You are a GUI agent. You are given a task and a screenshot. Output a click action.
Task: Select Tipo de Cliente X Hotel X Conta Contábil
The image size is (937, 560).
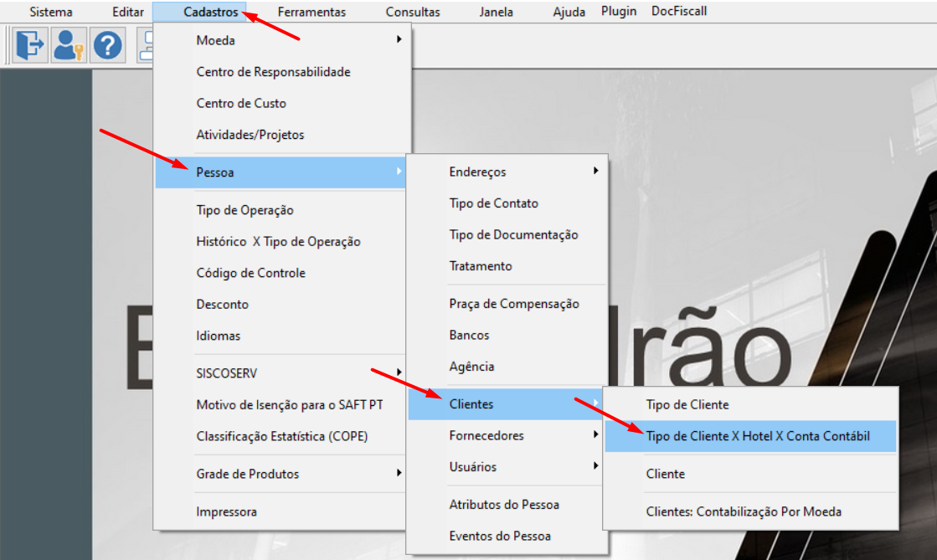point(750,436)
